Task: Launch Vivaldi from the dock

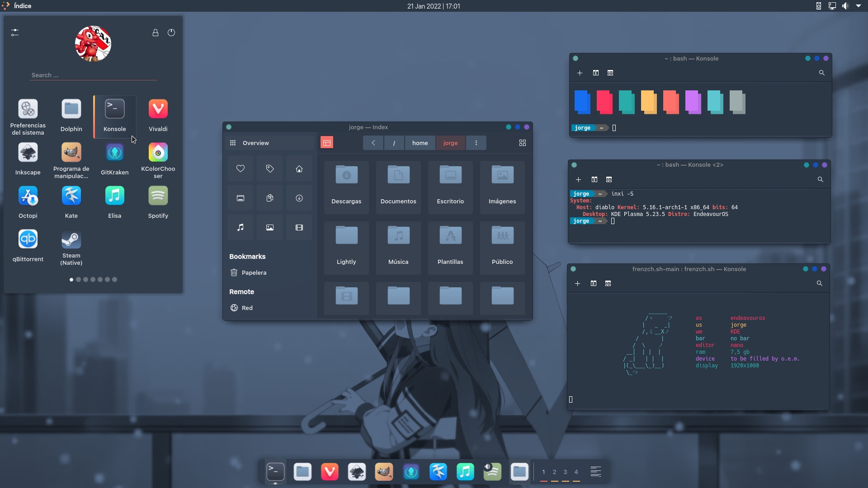Action: [x=329, y=472]
